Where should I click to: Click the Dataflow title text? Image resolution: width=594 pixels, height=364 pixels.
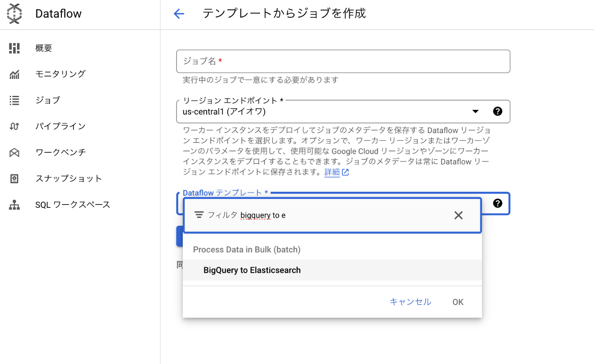pyautogui.click(x=59, y=14)
